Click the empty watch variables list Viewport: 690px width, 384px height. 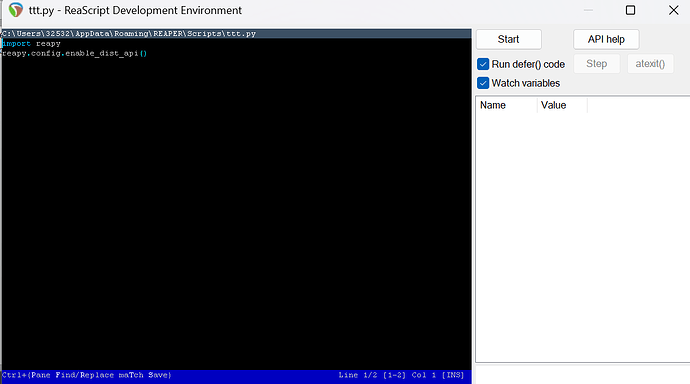[583, 238]
